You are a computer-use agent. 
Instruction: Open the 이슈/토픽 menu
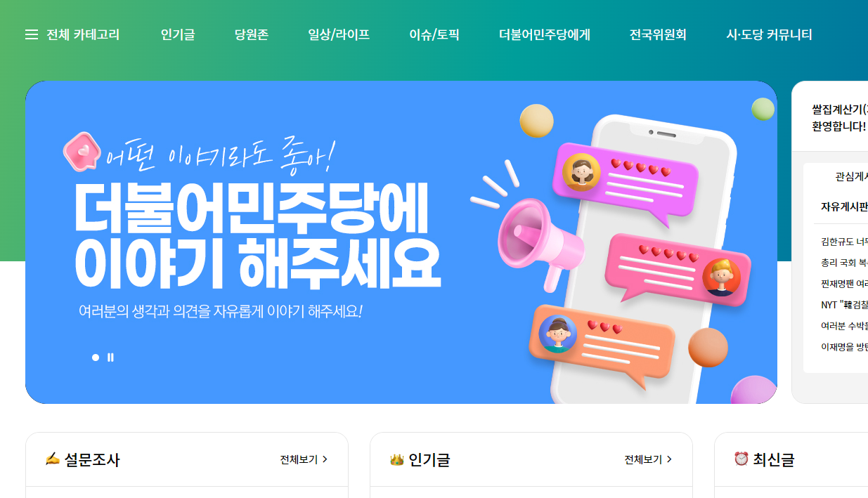[434, 34]
